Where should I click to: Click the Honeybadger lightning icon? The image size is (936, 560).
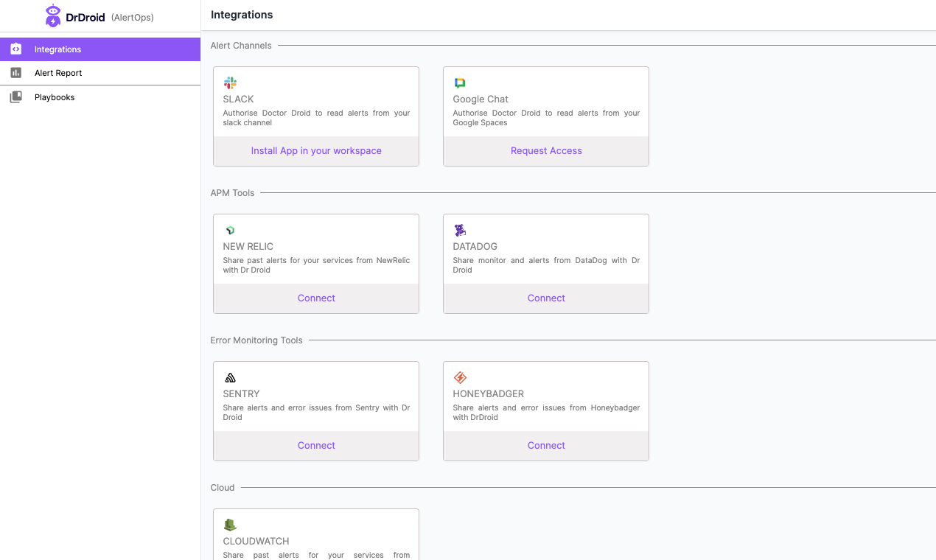[460, 378]
